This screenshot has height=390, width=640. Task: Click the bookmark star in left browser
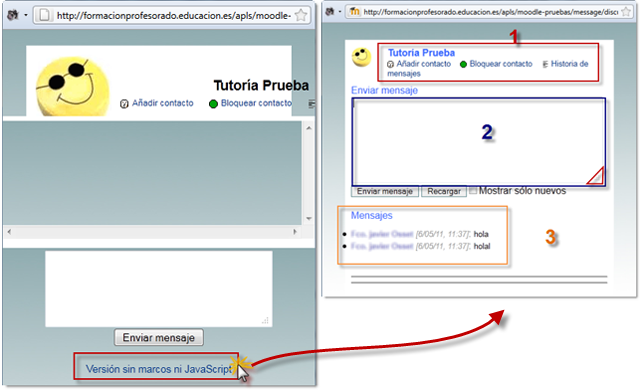coord(301,16)
